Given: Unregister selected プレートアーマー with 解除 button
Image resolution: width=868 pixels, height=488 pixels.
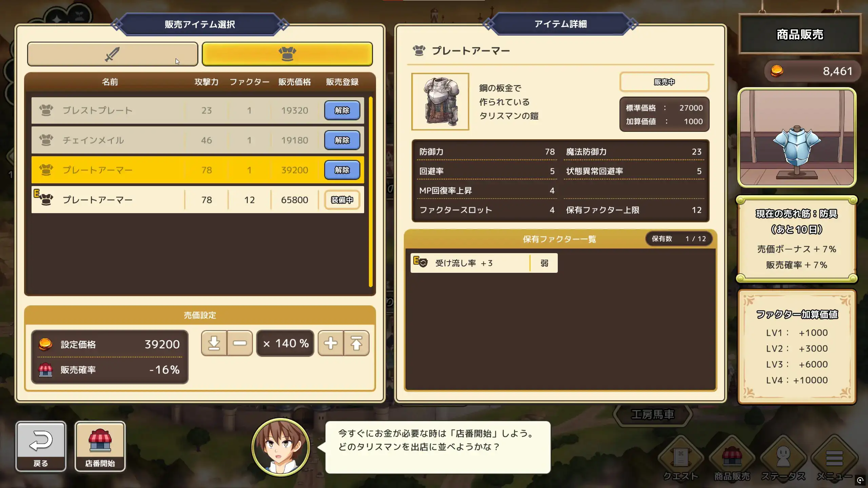Looking at the screenshot, I should 342,170.
